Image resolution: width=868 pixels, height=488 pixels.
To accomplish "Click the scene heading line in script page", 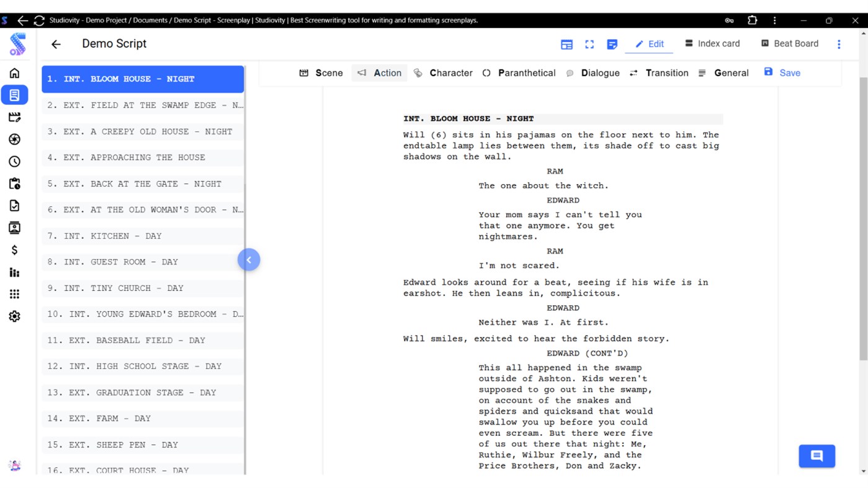I will [x=562, y=118].
